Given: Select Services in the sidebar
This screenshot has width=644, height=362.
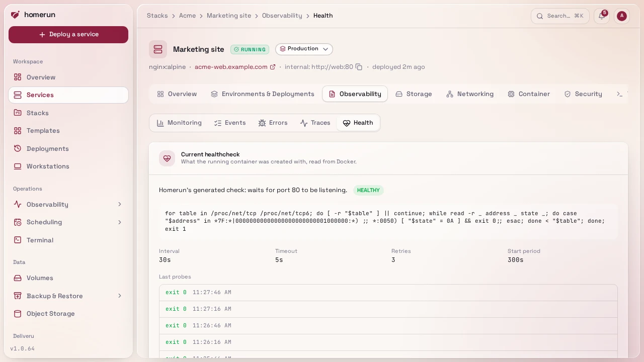Looking at the screenshot, I should 68,95.
